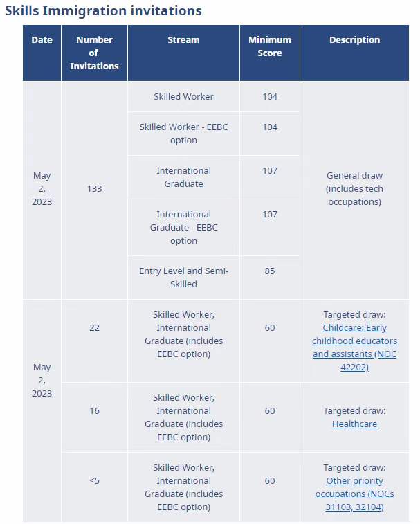Open the Other priority occupations NOCs link
The image size is (420, 524).
[354, 494]
